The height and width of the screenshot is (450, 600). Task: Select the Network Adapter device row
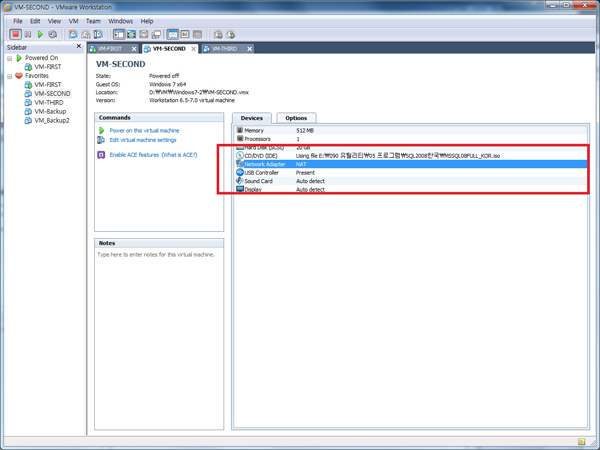[411, 164]
